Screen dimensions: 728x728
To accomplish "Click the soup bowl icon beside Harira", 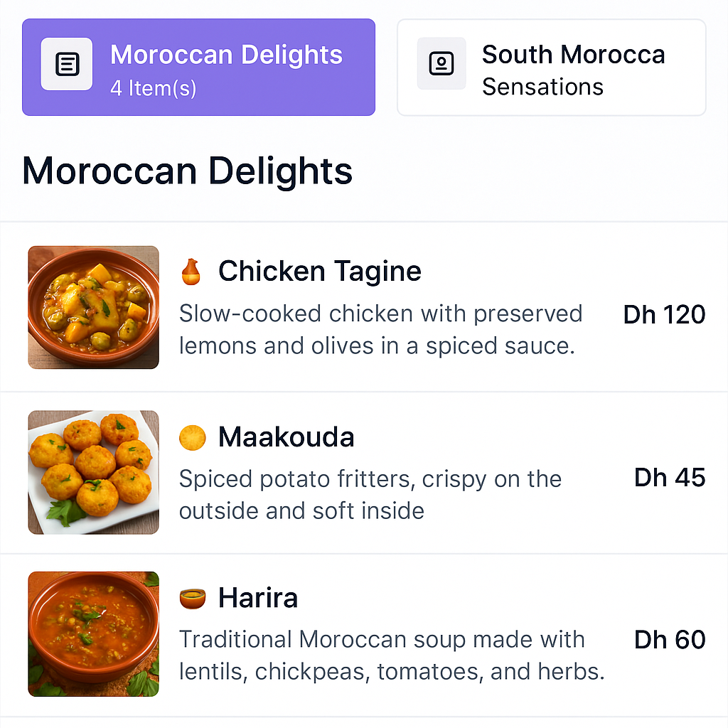I will (192, 599).
